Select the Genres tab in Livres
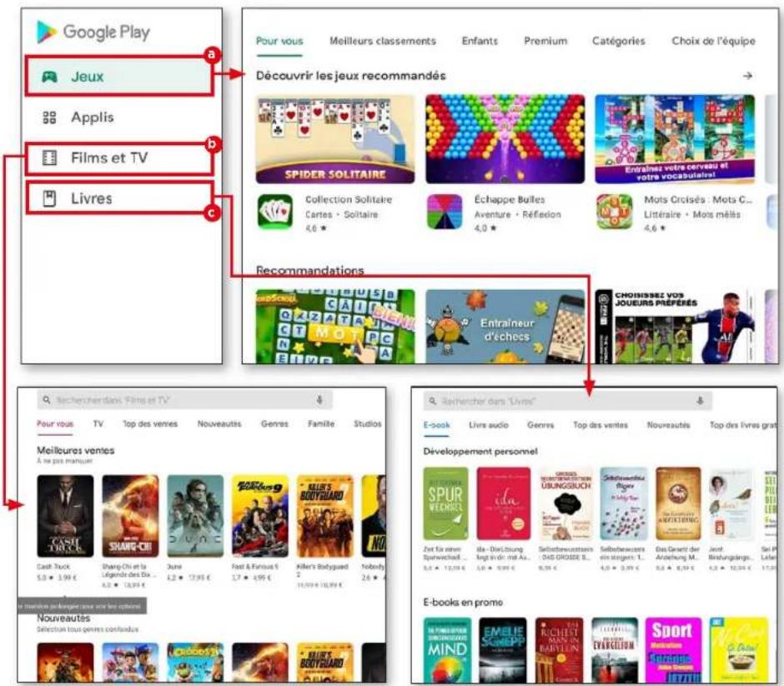Image resolution: width=784 pixels, height=686 pixels. point(540,425)
